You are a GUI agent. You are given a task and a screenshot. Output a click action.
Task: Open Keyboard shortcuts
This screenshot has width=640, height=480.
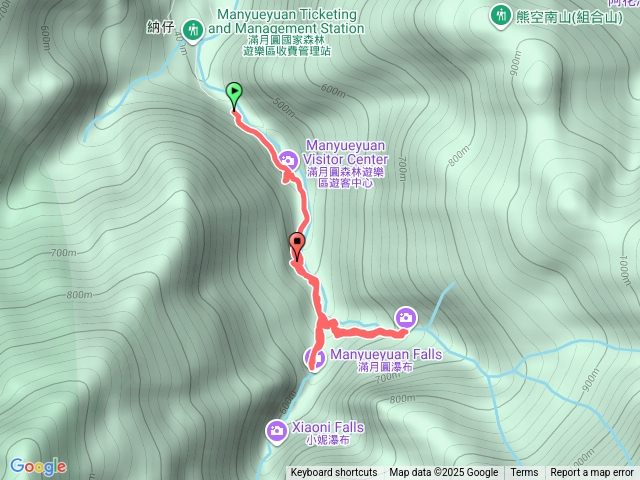(334, 473)
